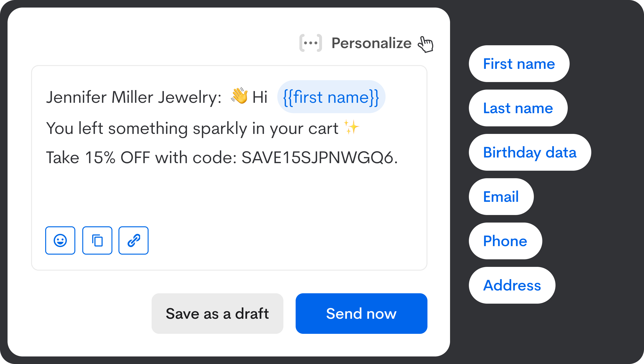Click the copy template icon
The width and height of the screenshot is (644, 364).
[x=97, y=240]
